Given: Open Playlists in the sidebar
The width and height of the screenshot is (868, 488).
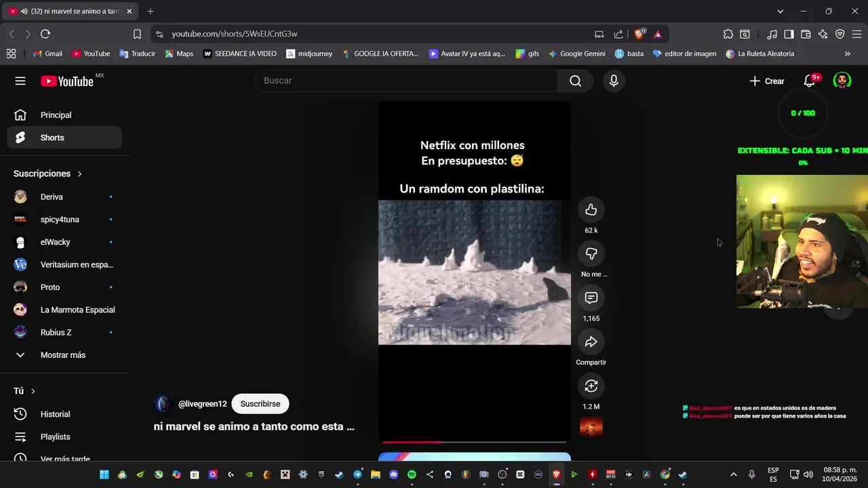Looking at the screenshot, I should [64, 437].
